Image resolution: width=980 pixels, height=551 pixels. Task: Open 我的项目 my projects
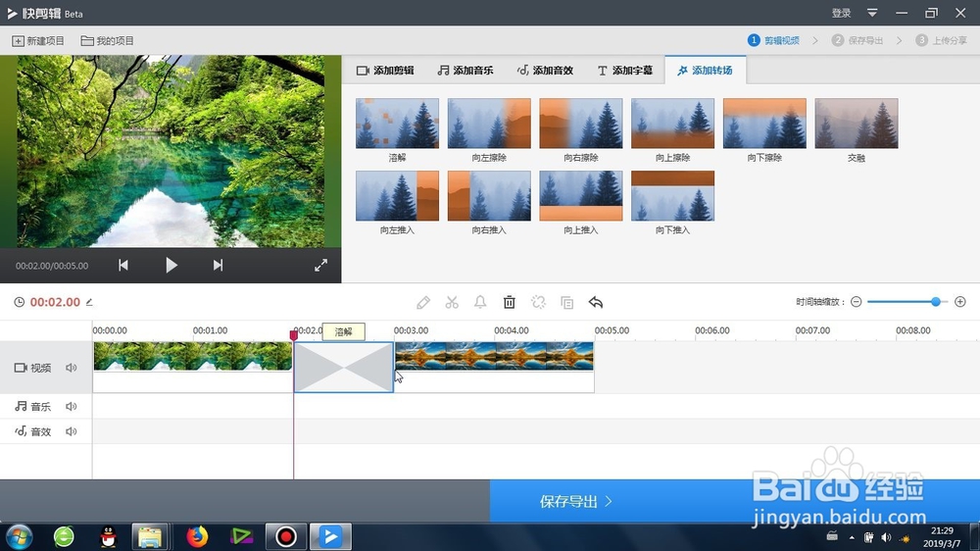click(x=108, y=40)
